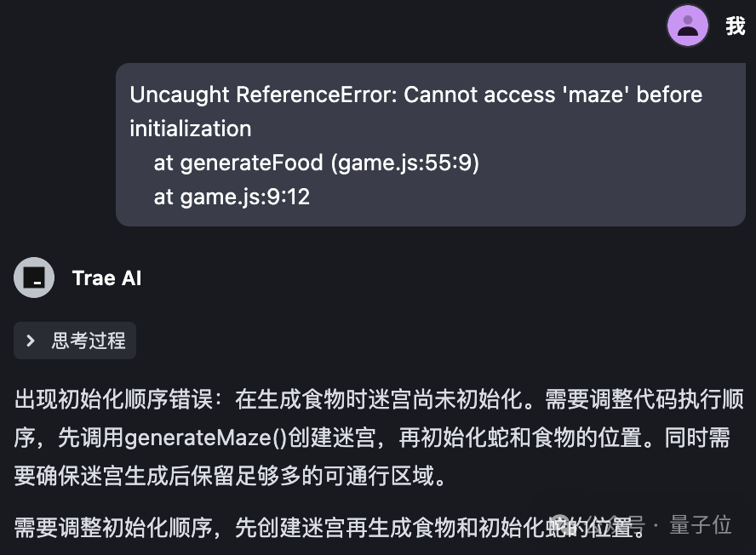The width and height of the screenshot is (756, 555).
Task: Expand the 思考过程 thinking process section
Action: 75,340
